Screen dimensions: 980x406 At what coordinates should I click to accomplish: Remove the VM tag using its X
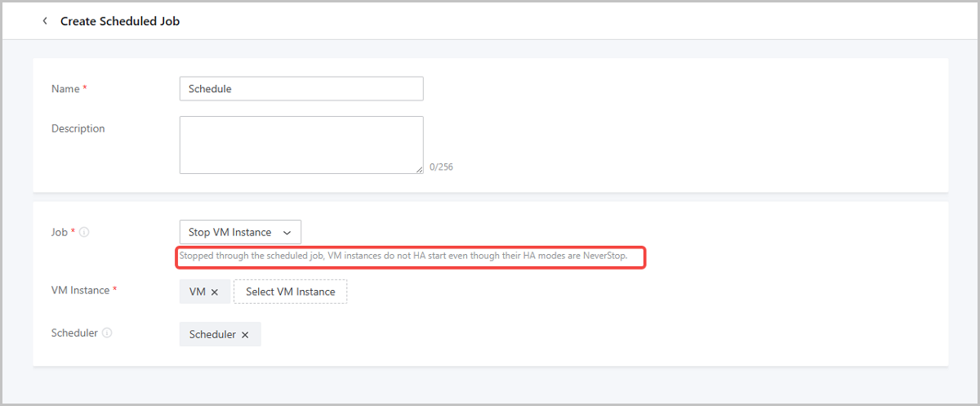215,292
